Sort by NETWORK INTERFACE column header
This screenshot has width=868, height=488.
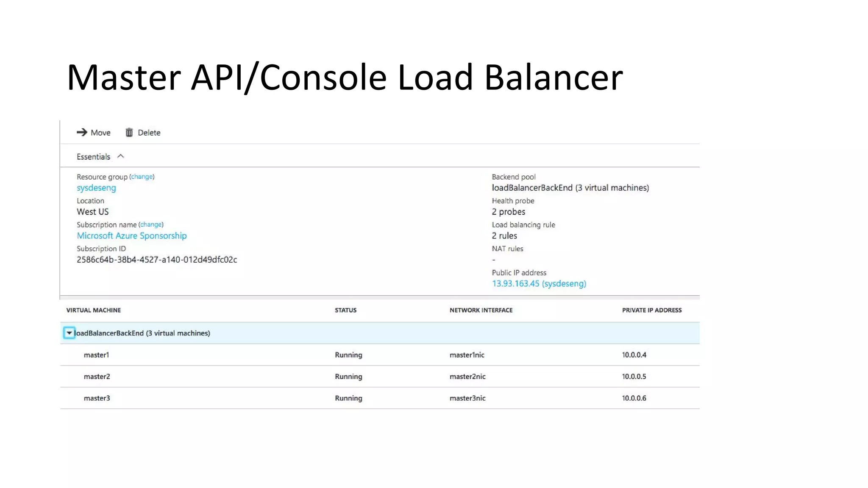481,310
